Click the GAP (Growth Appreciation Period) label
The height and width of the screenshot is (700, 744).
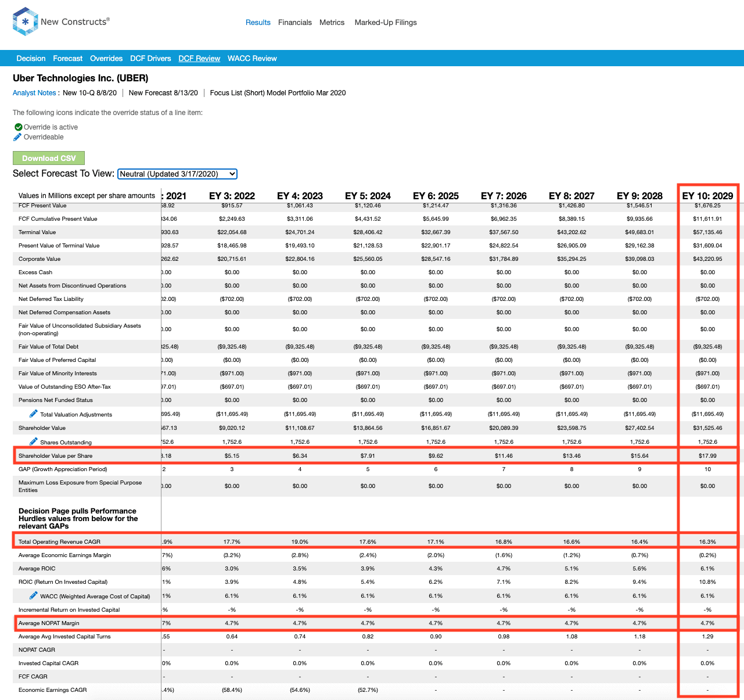[63, 469]
